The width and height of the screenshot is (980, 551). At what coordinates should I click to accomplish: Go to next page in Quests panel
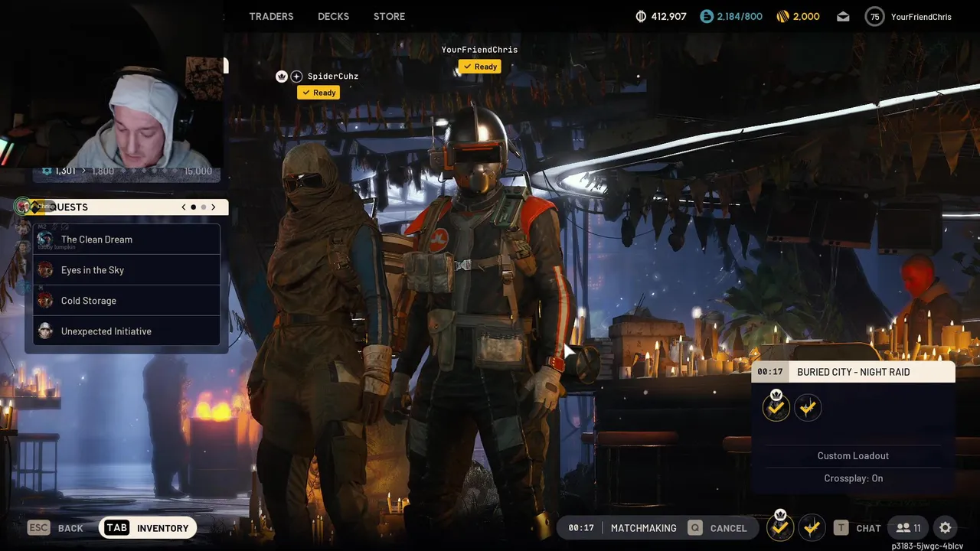(214, 207)
